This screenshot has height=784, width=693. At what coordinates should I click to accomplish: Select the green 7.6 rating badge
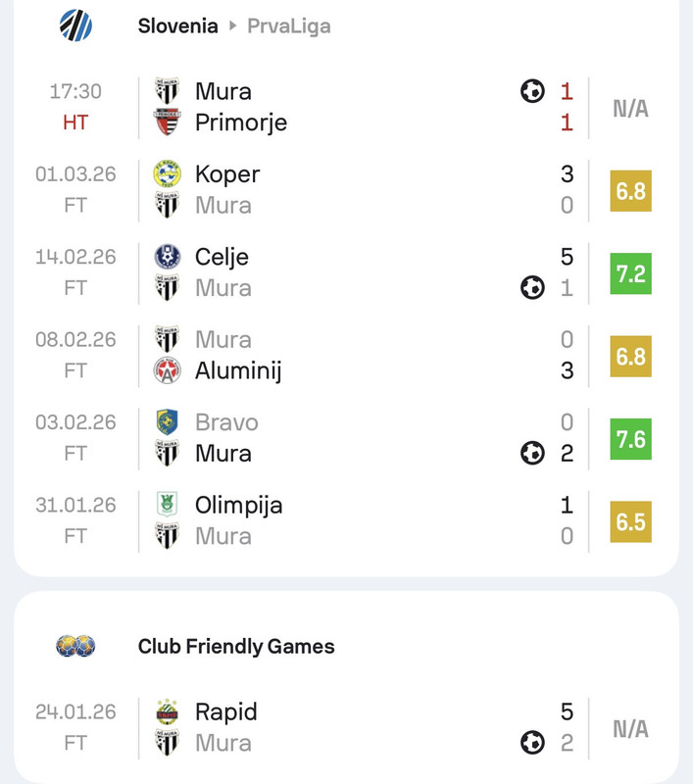pos(630,438)
